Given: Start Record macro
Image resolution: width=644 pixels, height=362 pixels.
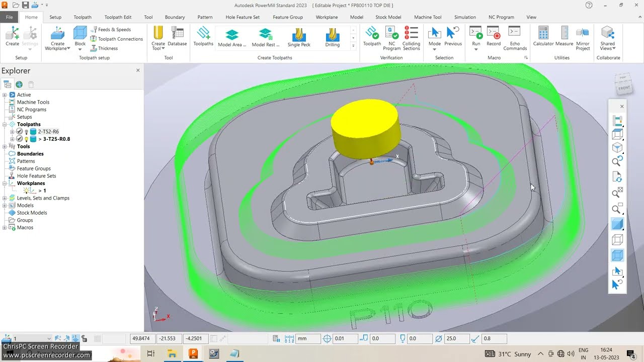Looking at the screenshot, I should [x=494, y=36].
